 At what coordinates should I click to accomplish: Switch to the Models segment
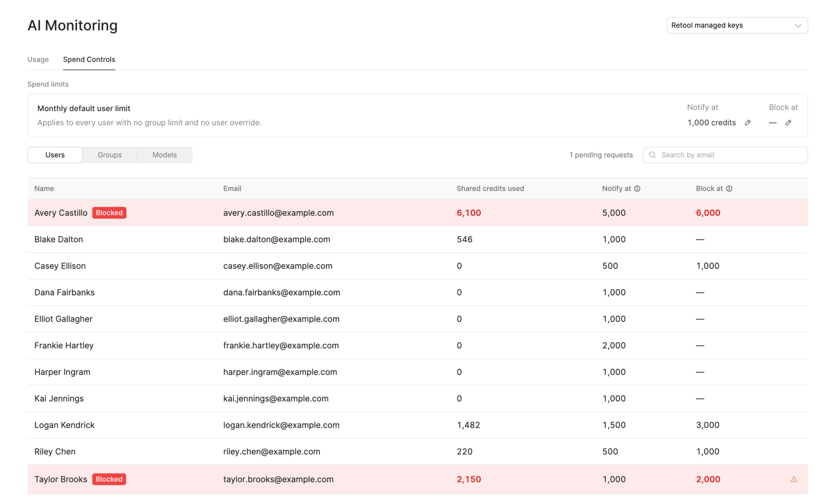[x=164, y=155]
